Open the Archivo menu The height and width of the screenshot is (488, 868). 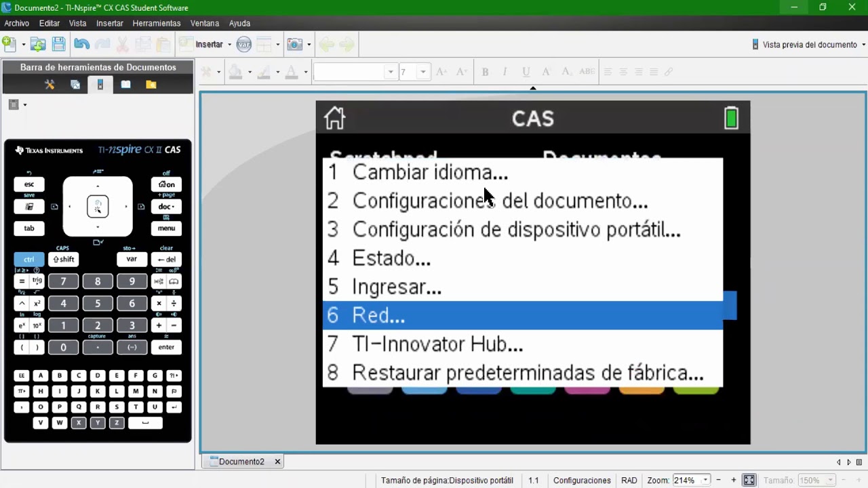click(x=17, y=23)
